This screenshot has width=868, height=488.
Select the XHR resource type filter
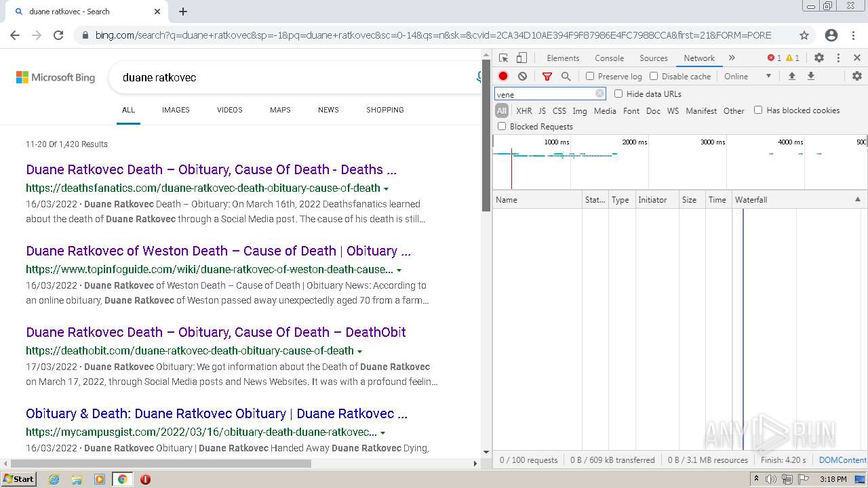click(524, 110)
